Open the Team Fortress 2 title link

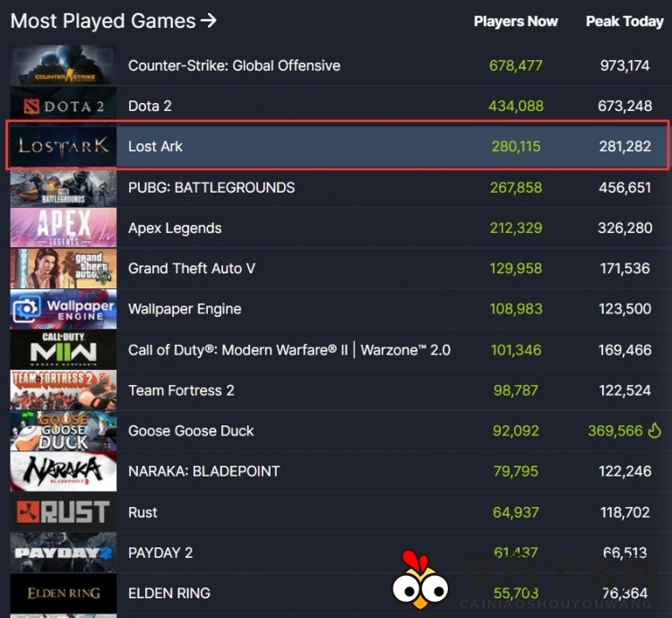point(181,391)
